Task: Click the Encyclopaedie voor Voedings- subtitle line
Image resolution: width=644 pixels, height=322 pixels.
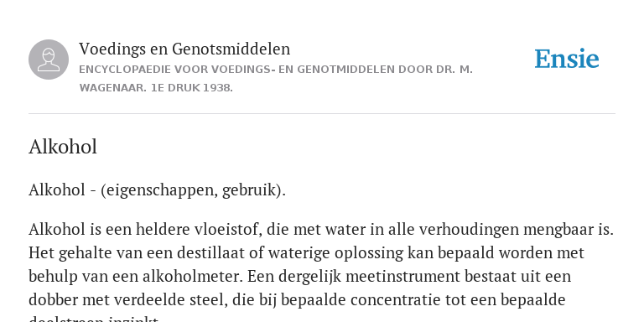Action: 276,70
